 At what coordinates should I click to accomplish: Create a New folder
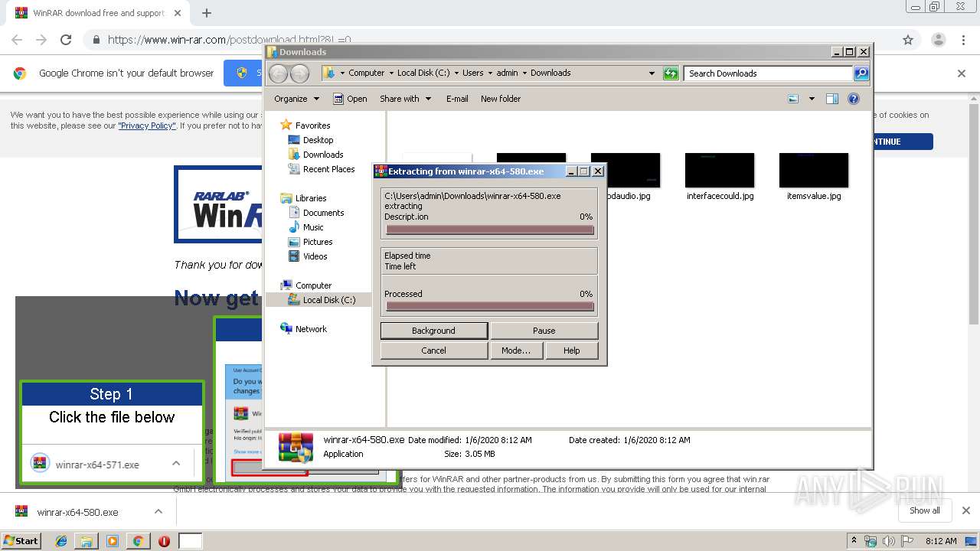coord(500,99)
